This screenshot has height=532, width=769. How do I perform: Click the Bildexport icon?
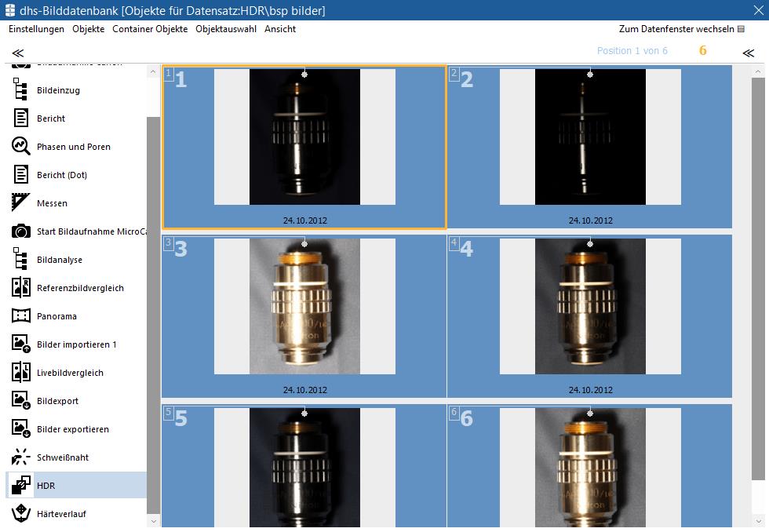point(21,401)
